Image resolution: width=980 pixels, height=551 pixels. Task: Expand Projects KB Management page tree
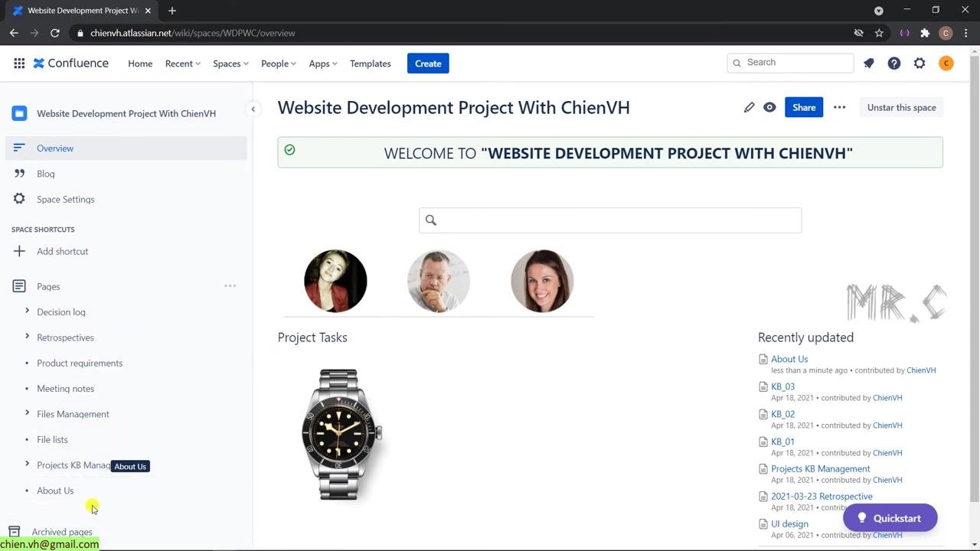(27, 465)
